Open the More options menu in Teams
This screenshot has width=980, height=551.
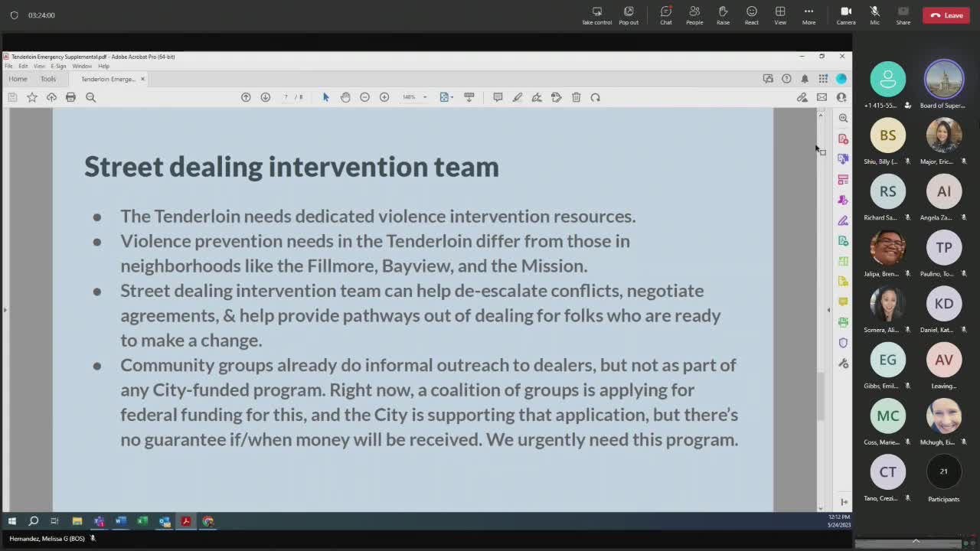pos(808,15)
